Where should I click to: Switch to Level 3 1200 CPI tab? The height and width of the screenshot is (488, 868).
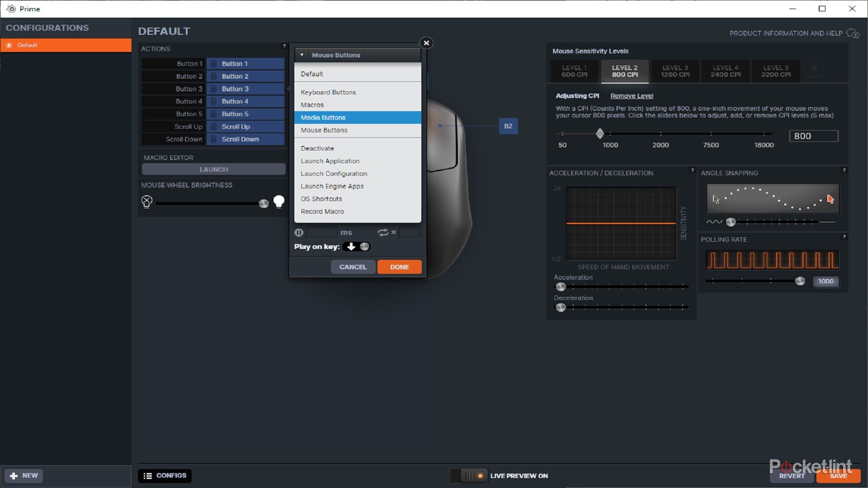(675, 71)
